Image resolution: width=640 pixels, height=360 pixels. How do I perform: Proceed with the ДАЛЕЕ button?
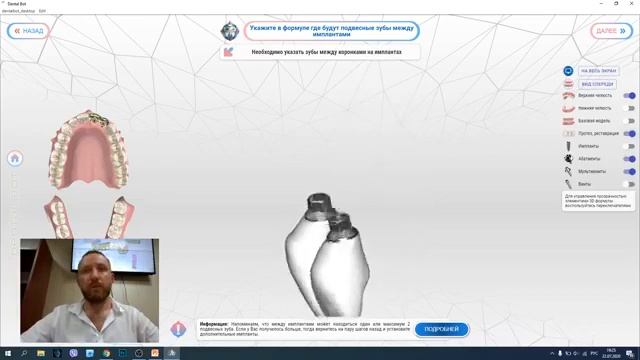[x=611, y=31]
